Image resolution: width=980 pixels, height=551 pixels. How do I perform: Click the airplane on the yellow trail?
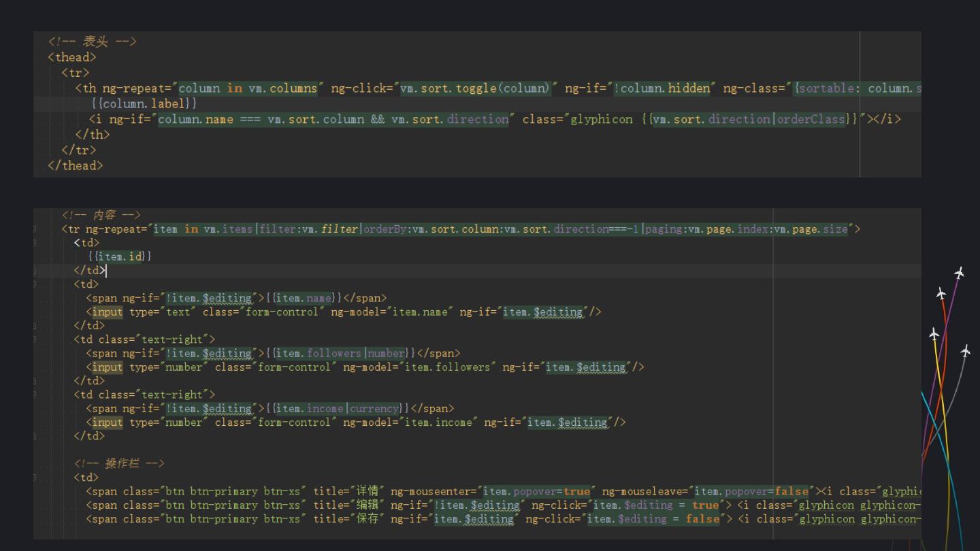pyautogui.click(x=934, y=334)
